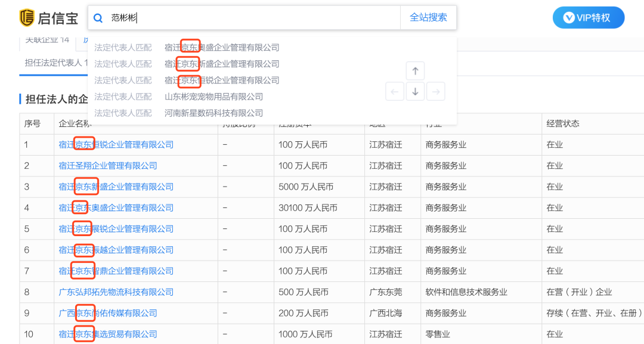Select suggestion 宿迁京东恒锐企业管理有限公司
Viewport: 644px width, 344px height.
tap(222, 80)
